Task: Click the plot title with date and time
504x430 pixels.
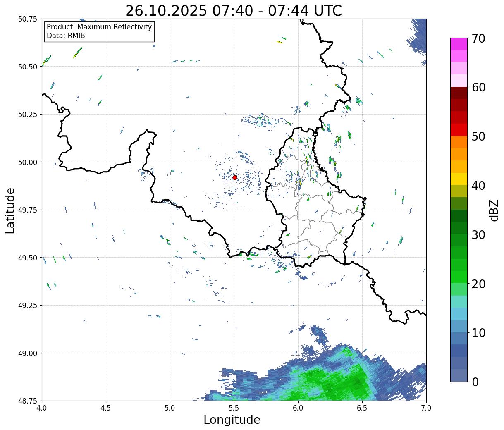Action: (x=234, y=10)
